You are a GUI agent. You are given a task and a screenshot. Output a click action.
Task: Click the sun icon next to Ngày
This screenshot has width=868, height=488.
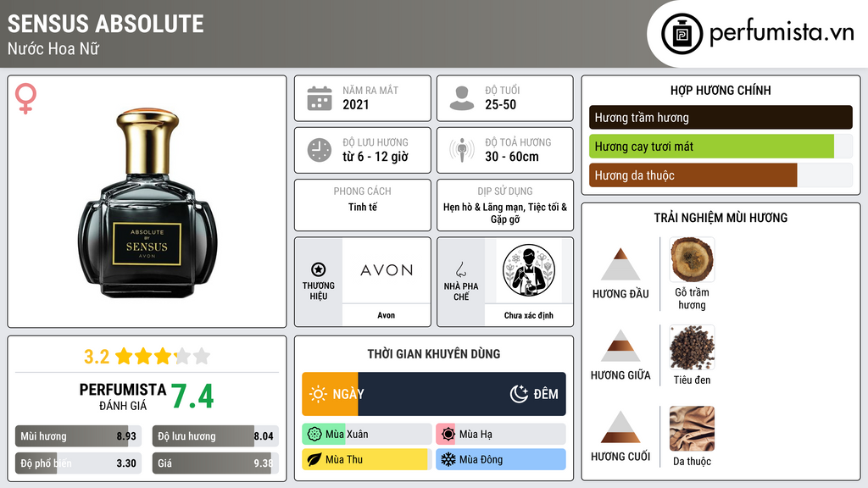click(x=318, y=394)
